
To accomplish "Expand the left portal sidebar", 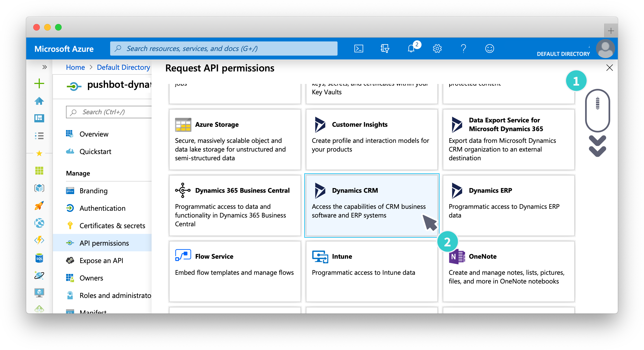I will point(44,67).
